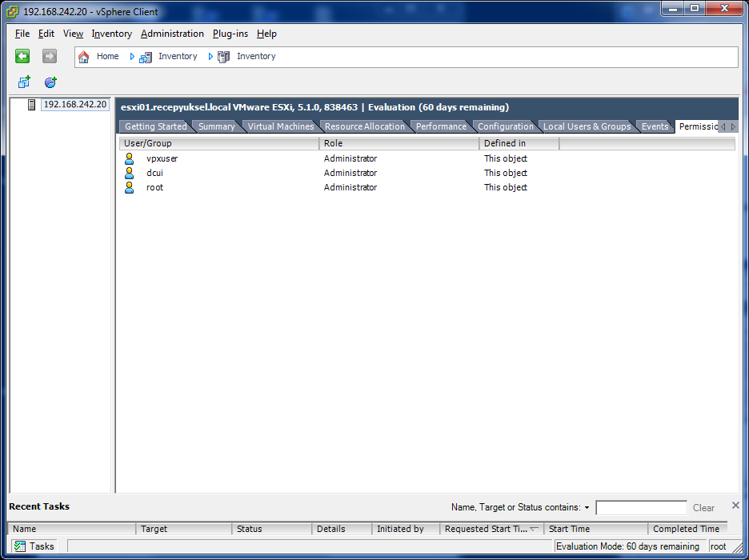Image resolution: width=749 pixels, height=560 pixels.
Task: Click the green Back navigation arrow
Action: point(22,56)
